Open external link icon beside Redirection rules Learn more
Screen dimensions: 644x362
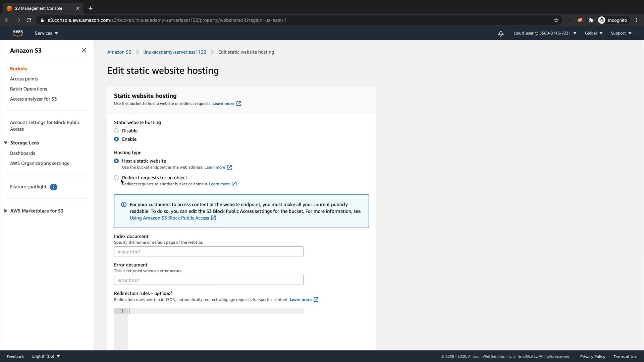point(316,300)
